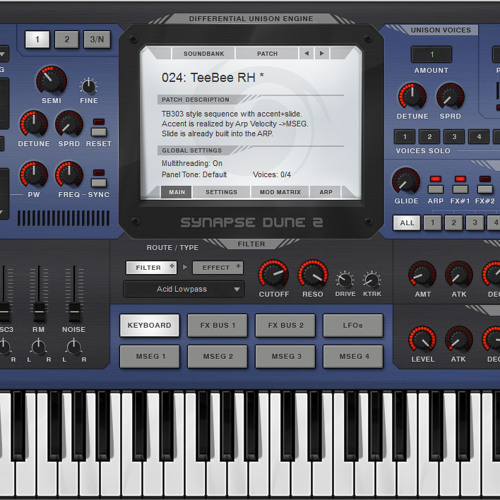500x500 pixels.
Task: Click the unison voices AMOUNT field
Action: point(432,54)
